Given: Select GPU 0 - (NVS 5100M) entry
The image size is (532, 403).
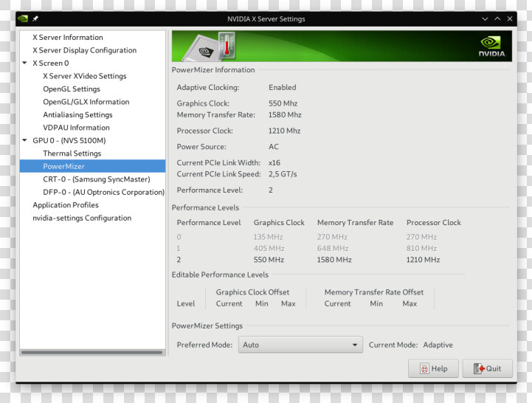Looking at the screenshot, I should (x=69, y=140).
